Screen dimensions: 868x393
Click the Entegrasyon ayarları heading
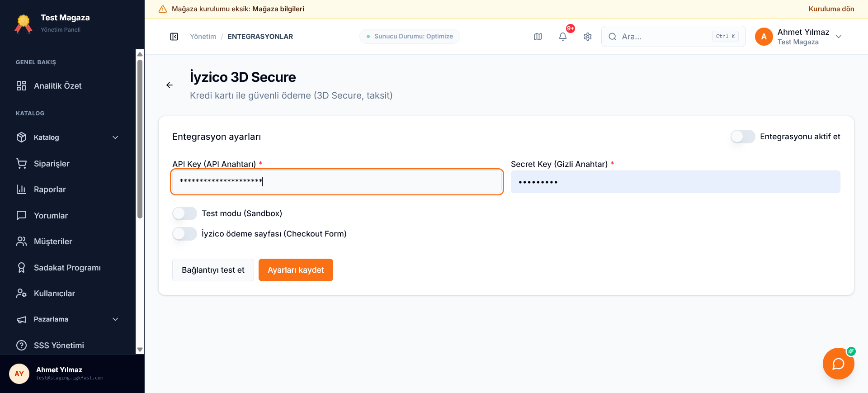coord(217,137)
